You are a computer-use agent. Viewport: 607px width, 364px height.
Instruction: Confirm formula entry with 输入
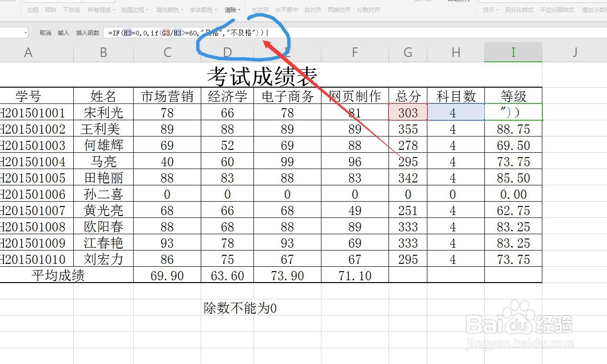64,33
